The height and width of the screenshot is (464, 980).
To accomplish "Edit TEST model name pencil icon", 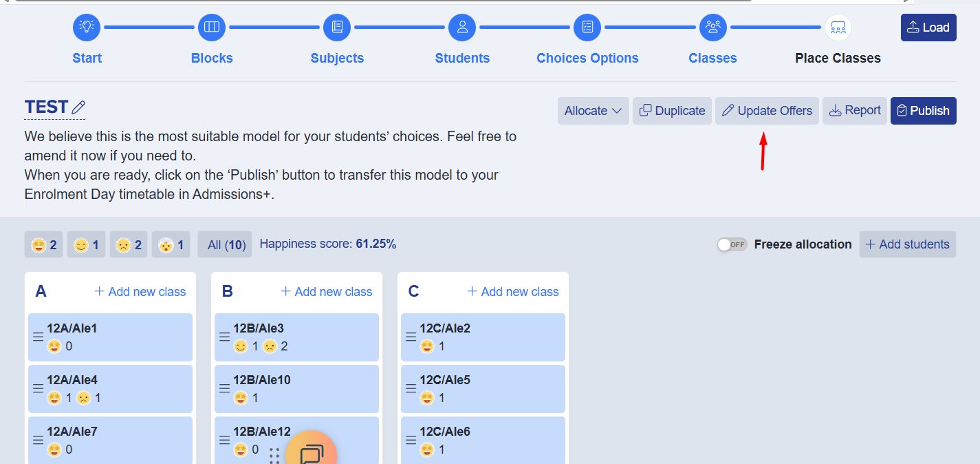I will coord(78,107).
